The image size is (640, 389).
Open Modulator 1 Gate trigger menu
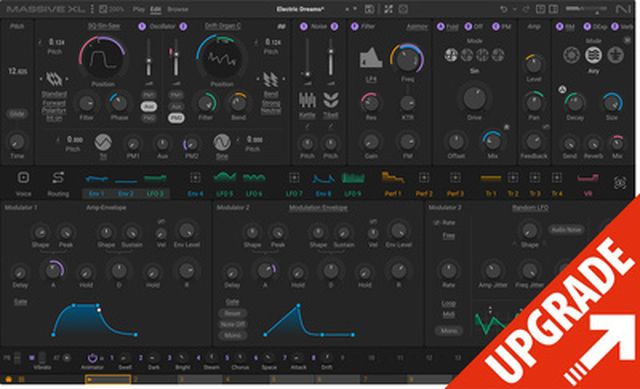(20, 302)
